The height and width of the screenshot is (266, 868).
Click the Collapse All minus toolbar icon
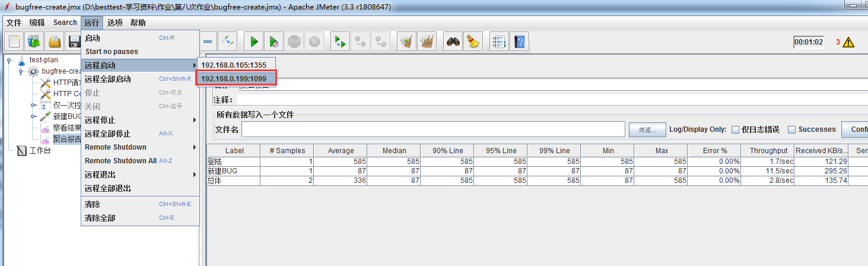(x=208, y=42)
